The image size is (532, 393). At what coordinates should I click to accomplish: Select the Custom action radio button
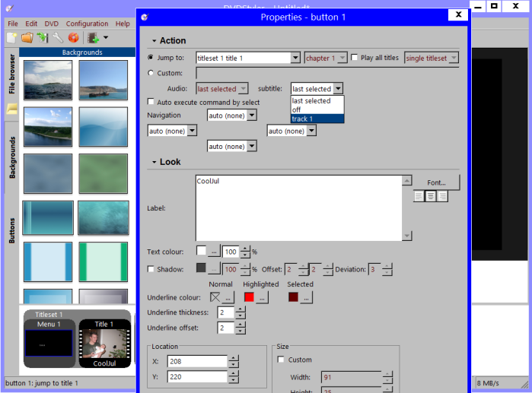(151, 73)
